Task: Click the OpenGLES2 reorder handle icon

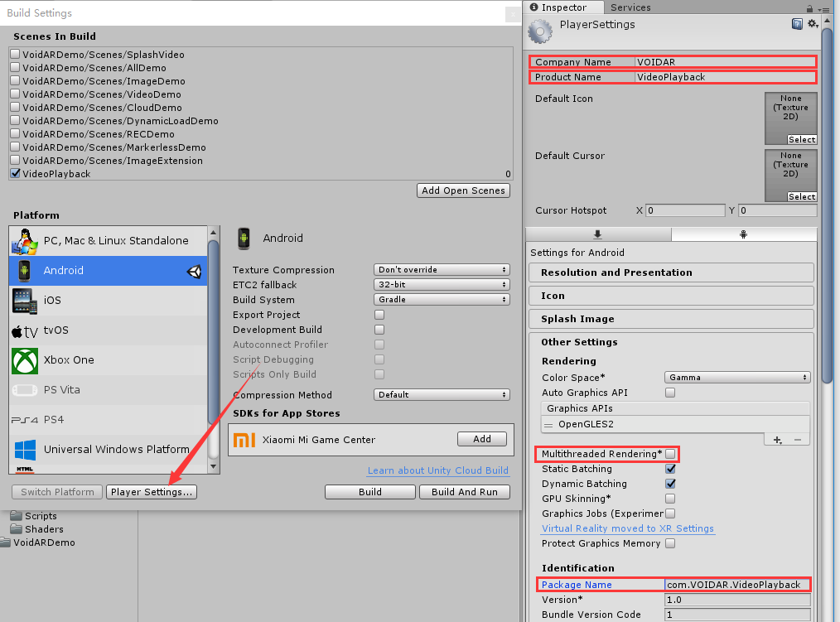Action: [548, 425]
